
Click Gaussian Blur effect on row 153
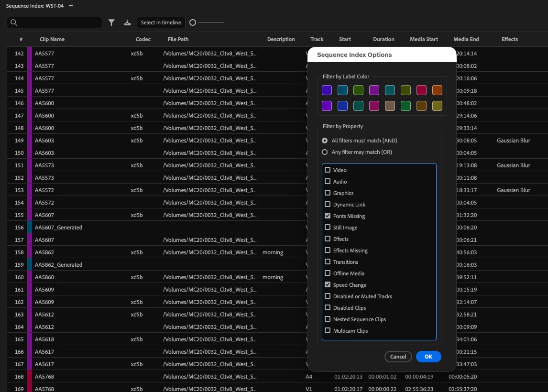[514, 190]
